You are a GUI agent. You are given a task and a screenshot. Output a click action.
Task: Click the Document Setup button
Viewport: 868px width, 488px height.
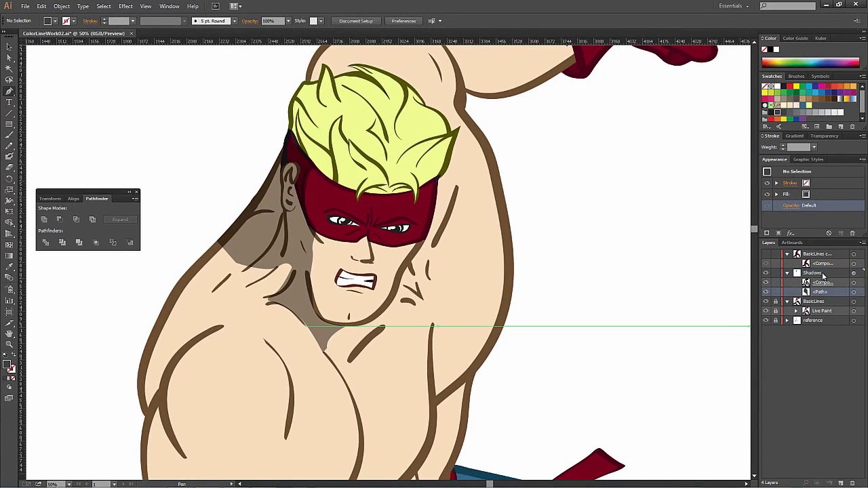point(356,21)
